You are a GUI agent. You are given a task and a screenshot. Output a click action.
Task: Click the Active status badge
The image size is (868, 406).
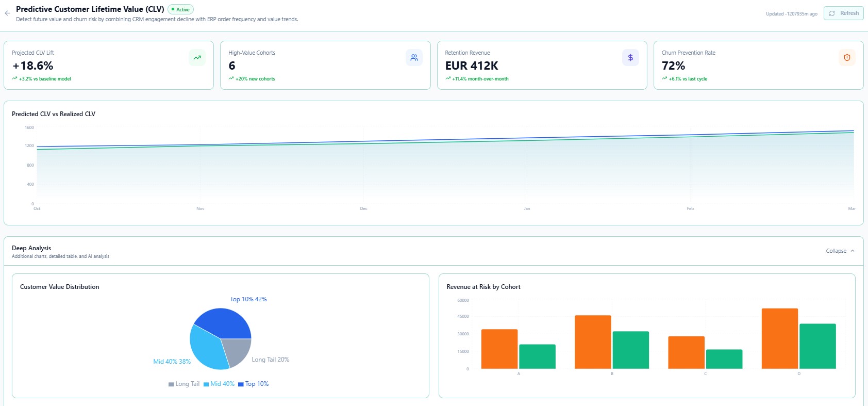tap(180, 9)
